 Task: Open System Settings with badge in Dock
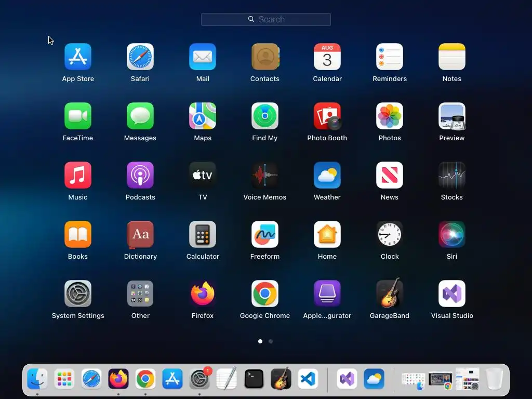pos(199,379)
